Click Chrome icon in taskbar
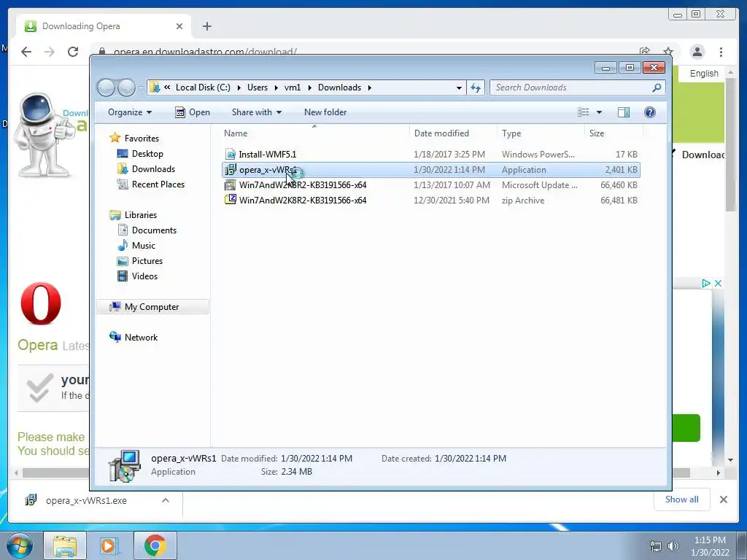Viewport: 747px width, 560px height. tap(155, 545)
